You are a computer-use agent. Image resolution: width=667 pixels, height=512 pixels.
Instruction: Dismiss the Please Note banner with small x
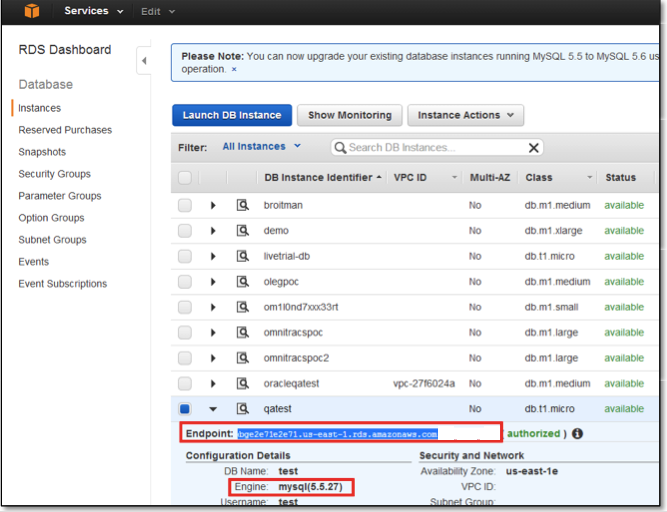[x=234, y=69]
